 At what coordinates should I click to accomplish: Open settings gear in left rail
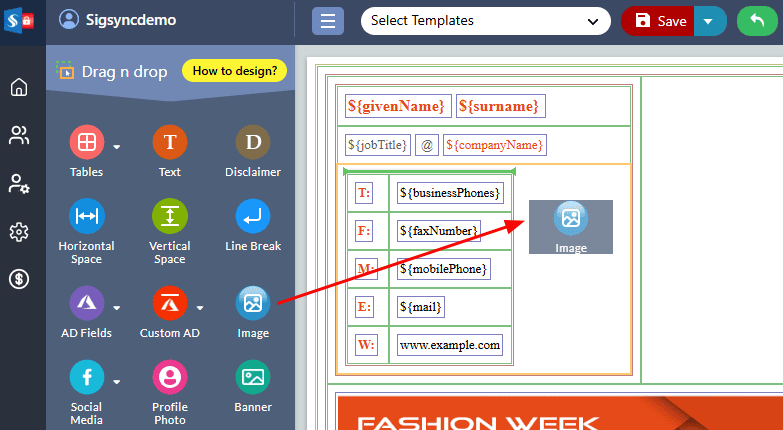click(18, 232)
